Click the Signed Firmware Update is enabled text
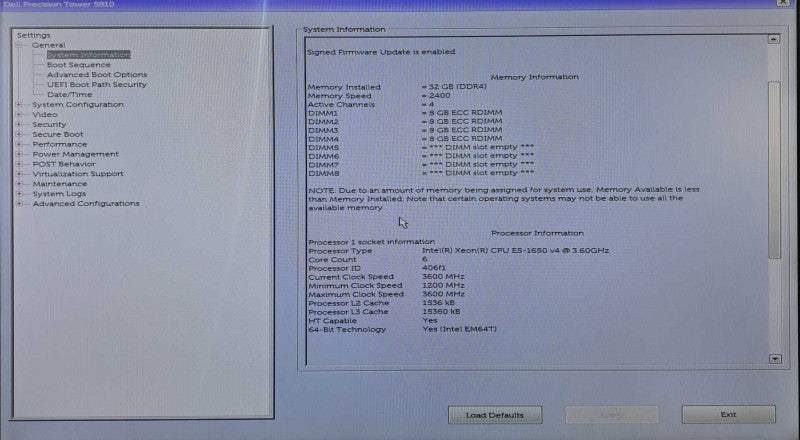The width and height of the screenshot is (800, 440). 381,52
